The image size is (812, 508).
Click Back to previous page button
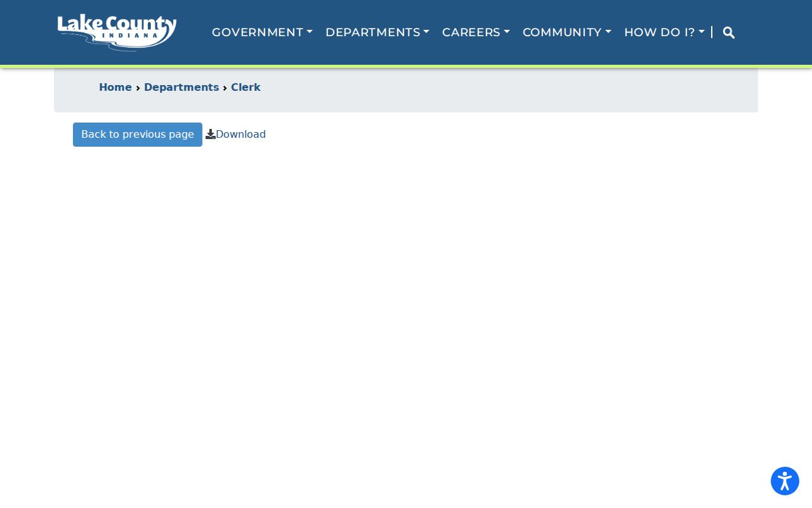(138, 135)
